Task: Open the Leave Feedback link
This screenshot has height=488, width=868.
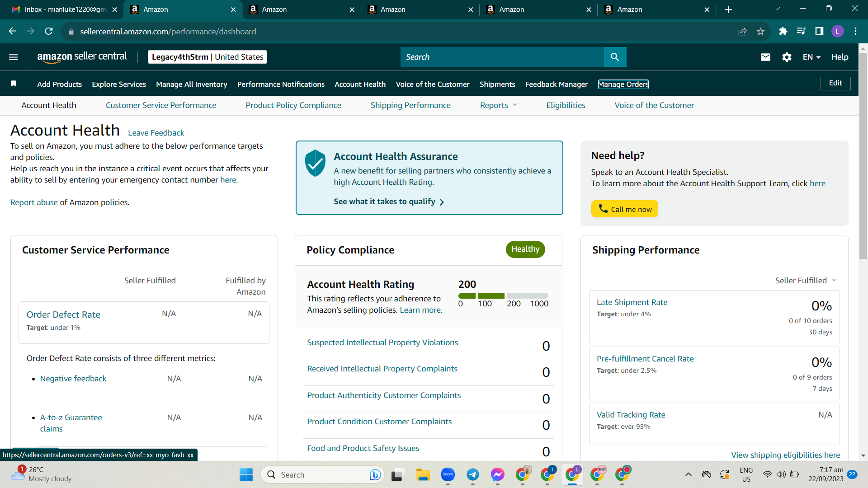Action: pyautogui.click(x=156, y=133)
